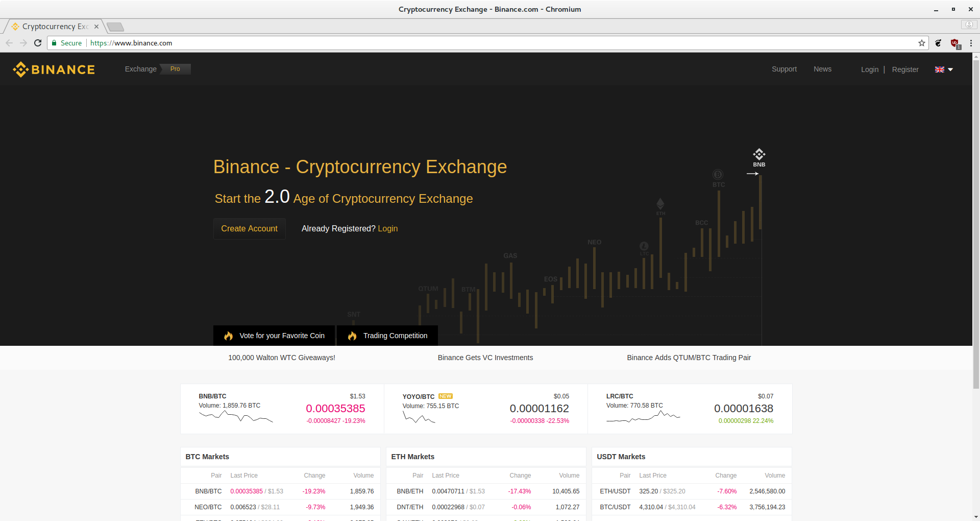Click the paw extension icon in the toolbar
The height and width of the screenshot is (521, 980).
pos(938,43)
